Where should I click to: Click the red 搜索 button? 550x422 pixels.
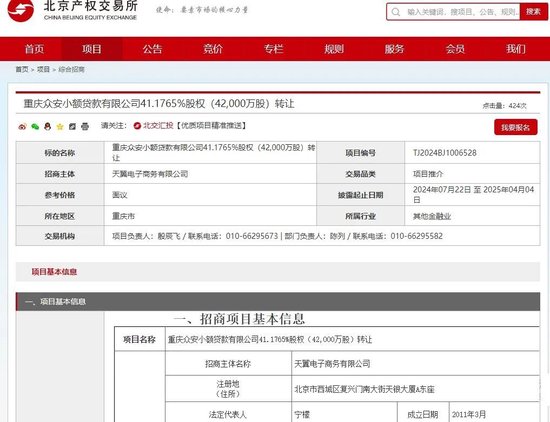534,12
